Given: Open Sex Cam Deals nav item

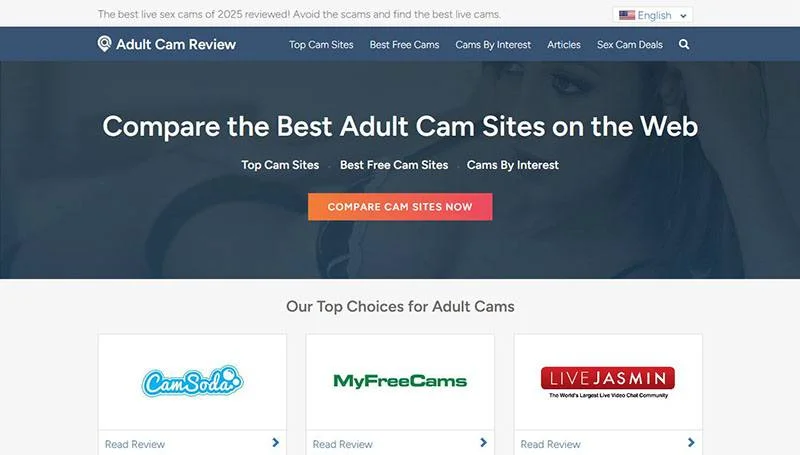Looking at the screenshot, I should [630, 45].
